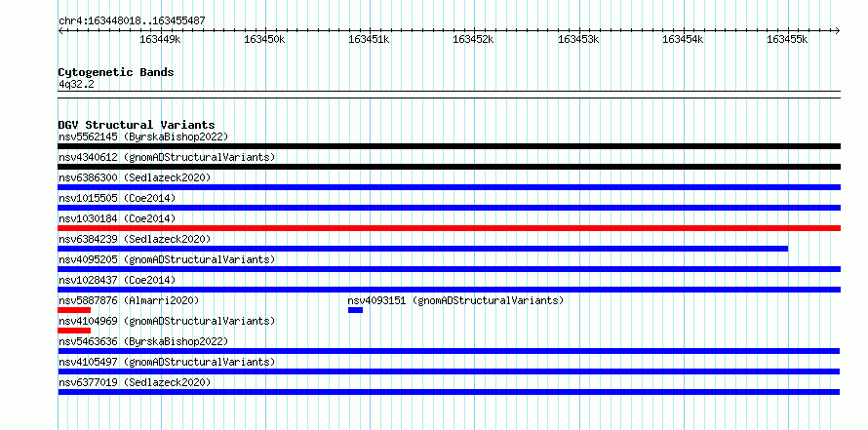Select the long red bar of nsv1030184
The height and width of the screenshot is (430, 868).
pyautogui.click(x=449, y=228)
